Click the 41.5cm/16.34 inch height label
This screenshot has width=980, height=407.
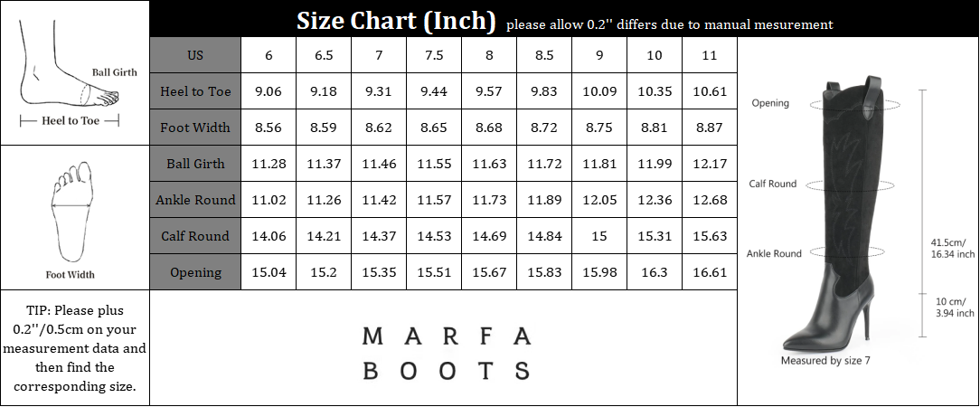[x=953, y=249]
